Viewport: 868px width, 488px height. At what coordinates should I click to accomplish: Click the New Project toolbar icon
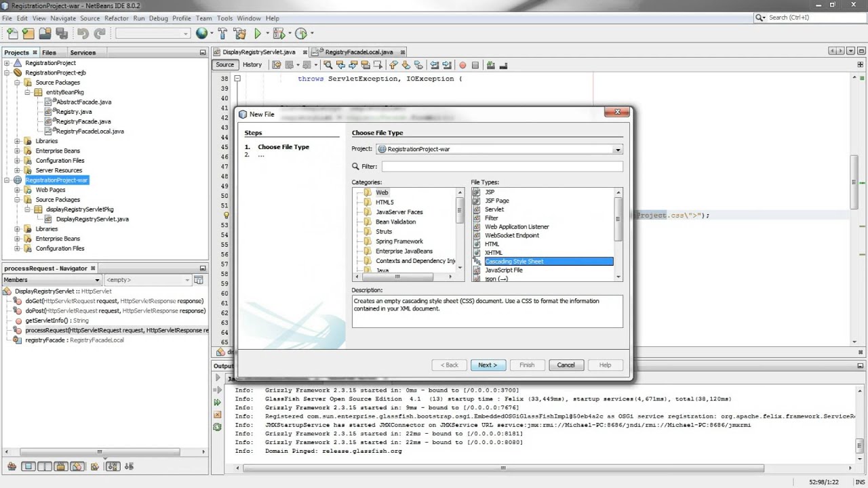(28, 33)
